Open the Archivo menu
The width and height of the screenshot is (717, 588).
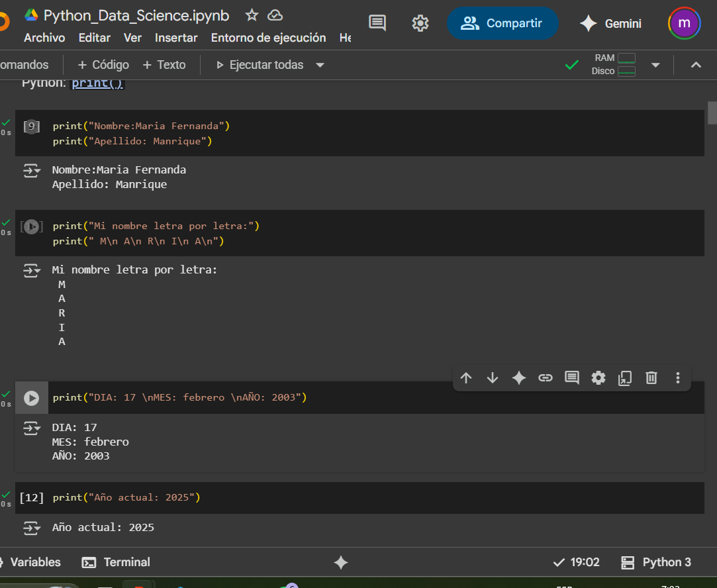(x=44, y=38)
